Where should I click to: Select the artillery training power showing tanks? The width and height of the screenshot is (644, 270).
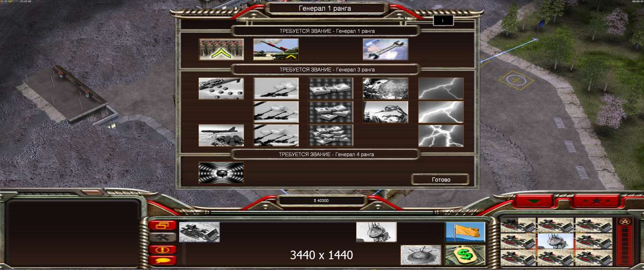[x=276, y=49]
